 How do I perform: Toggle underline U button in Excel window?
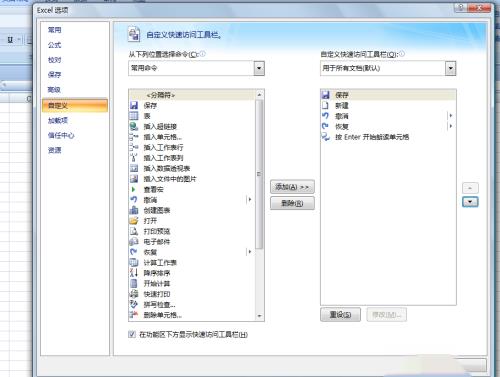pyautogui.click(x=10, y=40)
